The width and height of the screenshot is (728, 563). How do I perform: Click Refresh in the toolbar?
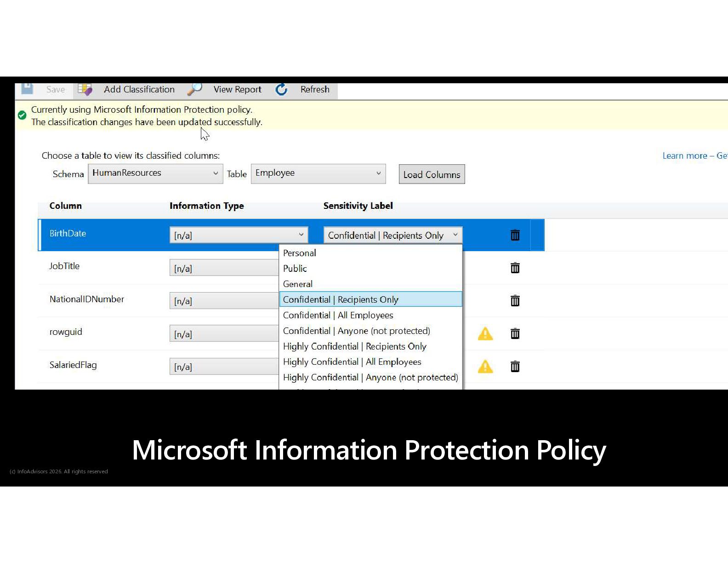point(315,89)
